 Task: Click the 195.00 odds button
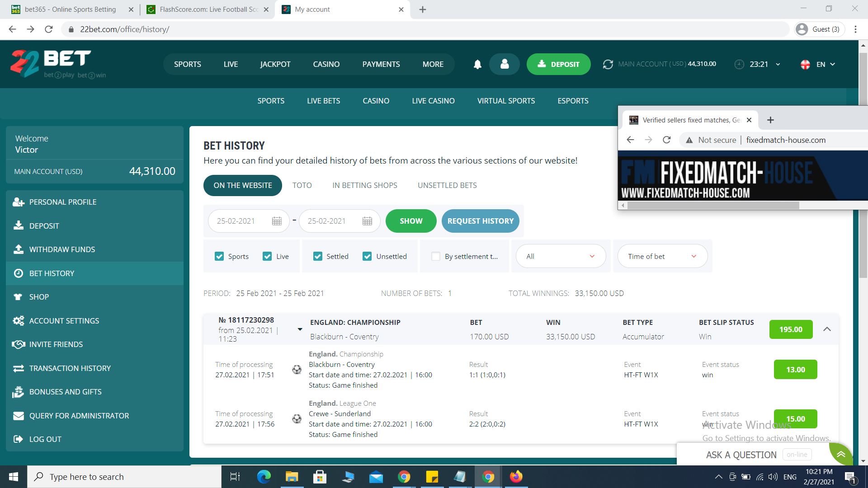point(791,329)
